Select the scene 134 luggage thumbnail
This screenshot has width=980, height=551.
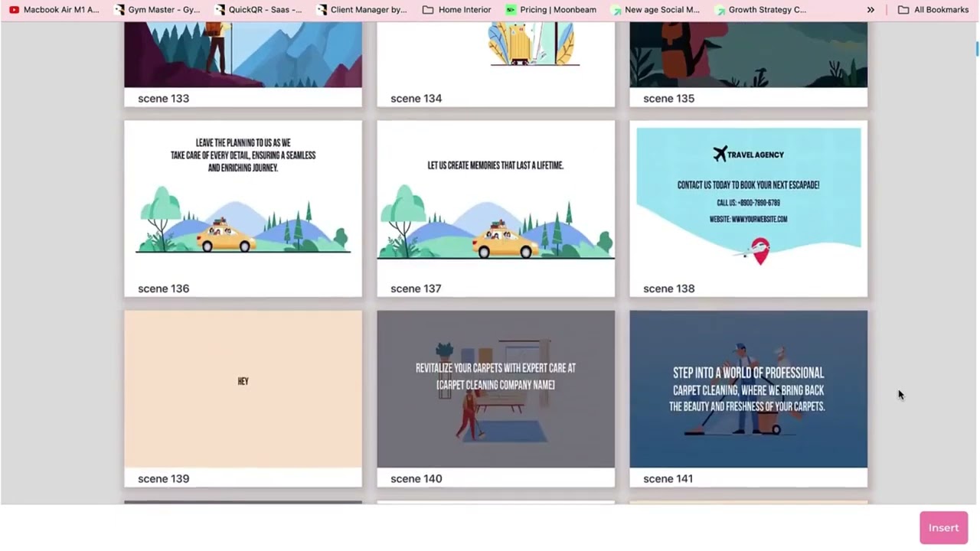(x=495, y=54)
